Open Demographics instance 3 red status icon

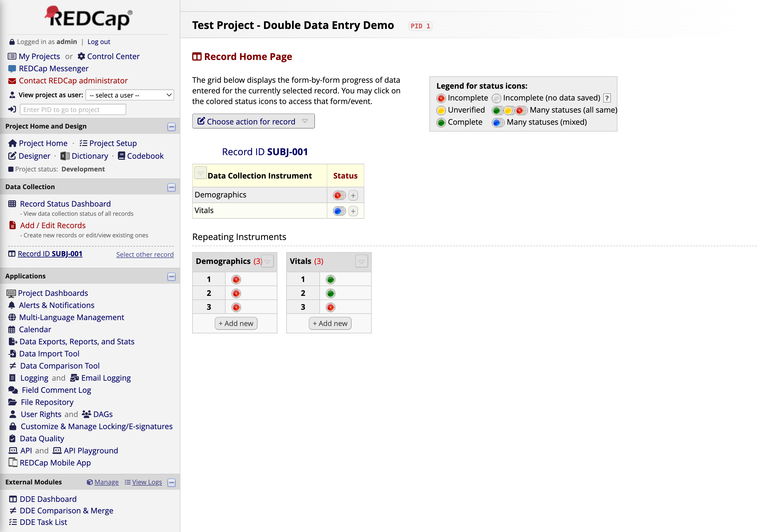[x=236, y=307]
